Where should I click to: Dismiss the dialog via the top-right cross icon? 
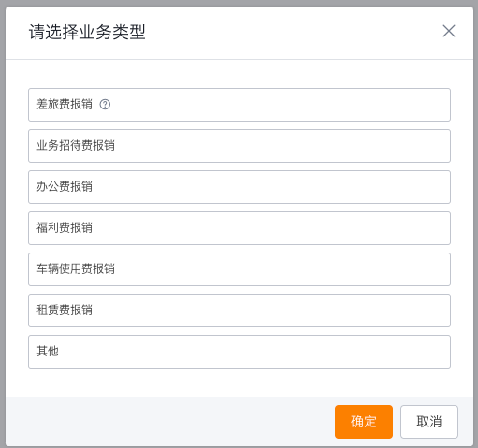pos(449,31)
